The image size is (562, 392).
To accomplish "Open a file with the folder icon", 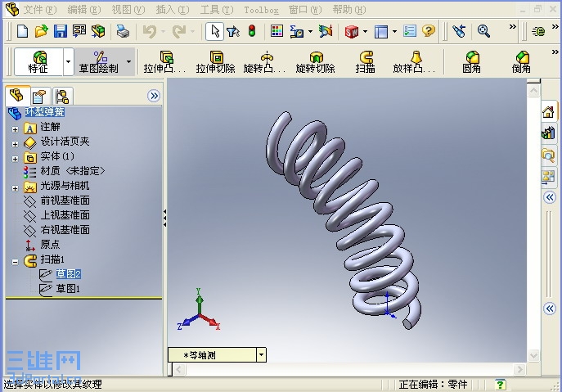I will 41,31.
